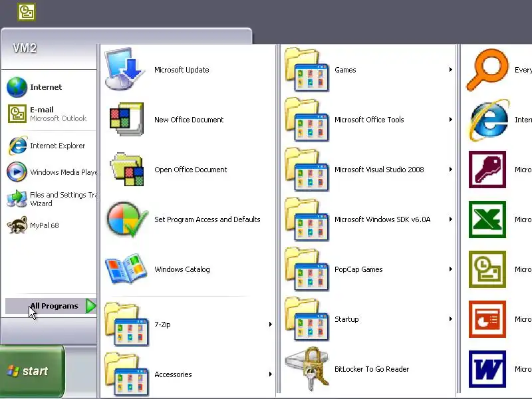Image resolution: width=532 pixels, height=399 pixels.
Task: Click the Startup folder icon
Action: coord(307,319)
